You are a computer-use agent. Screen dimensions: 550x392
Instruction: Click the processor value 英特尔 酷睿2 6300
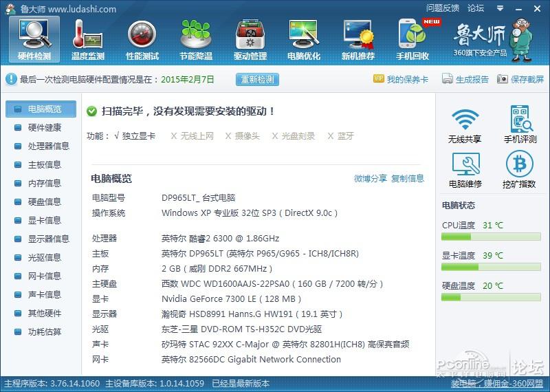click(220, 239)
